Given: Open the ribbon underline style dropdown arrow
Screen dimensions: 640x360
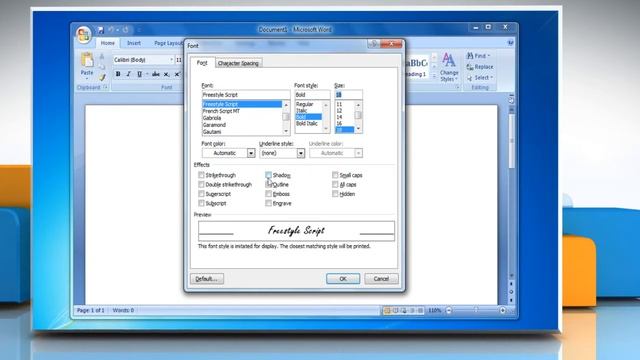Looking at the screenshot, I should [x=147, y=74].
